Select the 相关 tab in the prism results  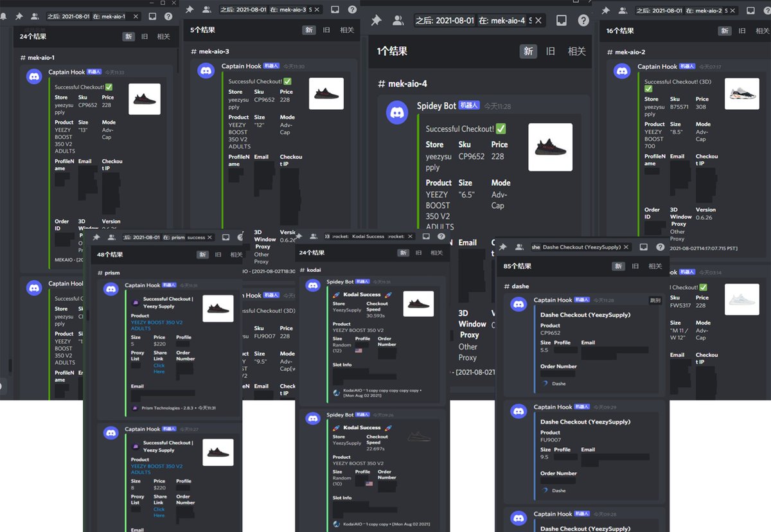tap(236, 254)
